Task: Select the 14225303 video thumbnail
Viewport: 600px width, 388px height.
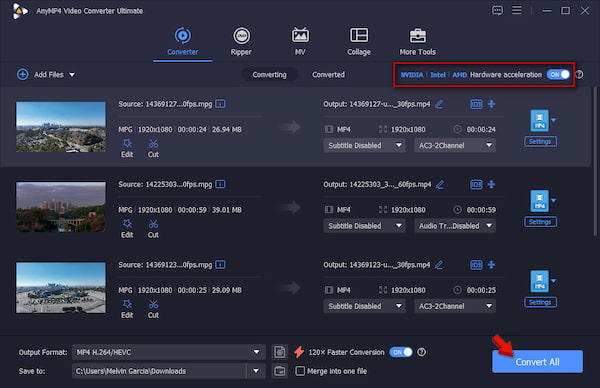Action: pyautogui.click(x=61, y=207)
